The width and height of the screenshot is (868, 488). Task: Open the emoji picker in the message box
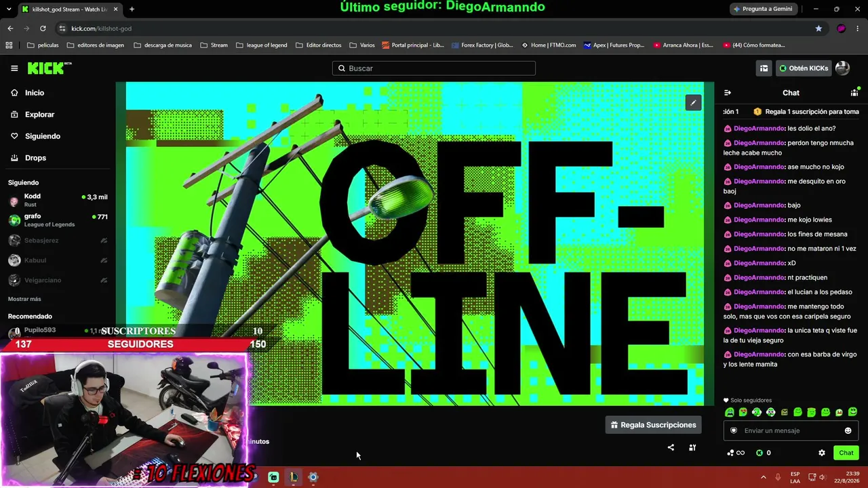[848, 430]
